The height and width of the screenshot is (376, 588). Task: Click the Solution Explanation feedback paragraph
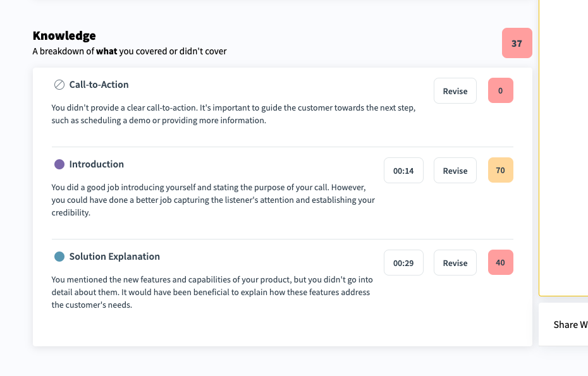pos(211,293)
